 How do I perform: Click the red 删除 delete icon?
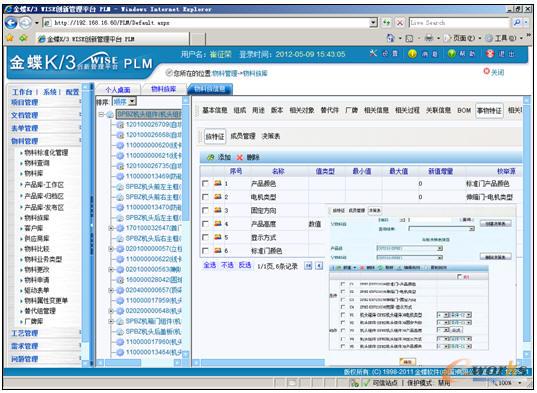coord(239,157)
